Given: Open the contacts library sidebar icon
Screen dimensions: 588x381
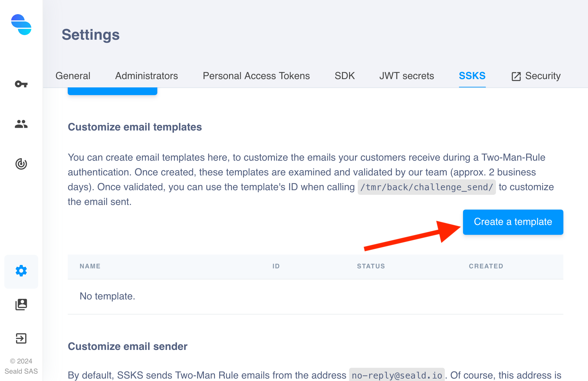Looking at the screenshot, I should (21, 304).
